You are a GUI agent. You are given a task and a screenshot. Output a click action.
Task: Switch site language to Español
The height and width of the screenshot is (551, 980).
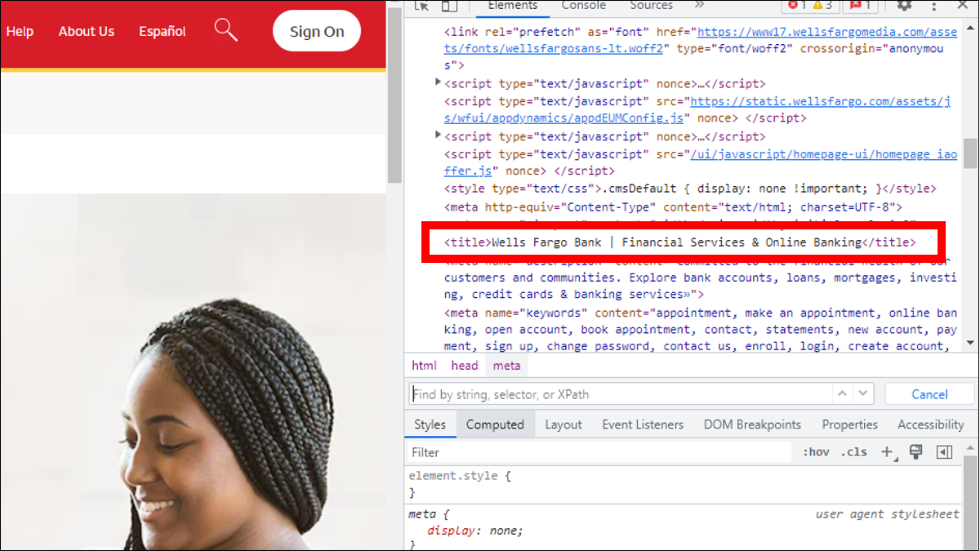163,31
